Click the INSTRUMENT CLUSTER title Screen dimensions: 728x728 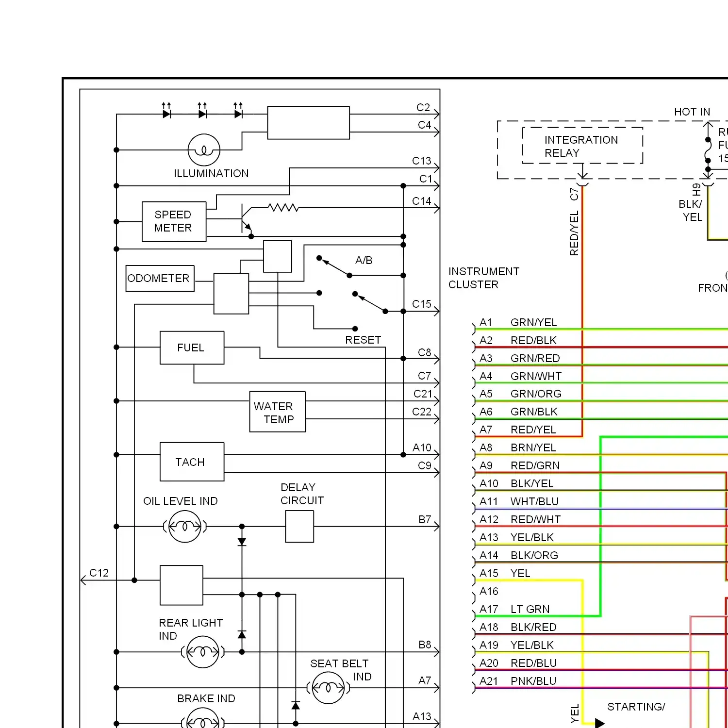click(484, 278)
